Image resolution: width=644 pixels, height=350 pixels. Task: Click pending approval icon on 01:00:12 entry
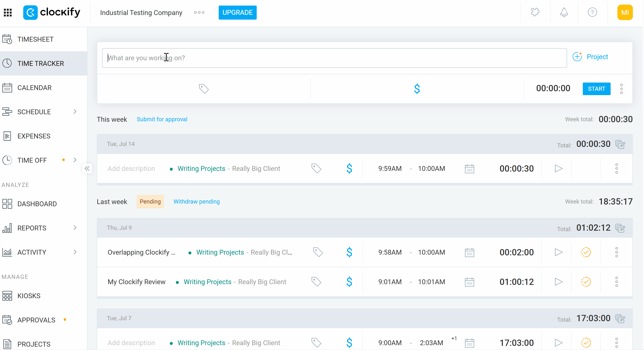tap(586, 282)
